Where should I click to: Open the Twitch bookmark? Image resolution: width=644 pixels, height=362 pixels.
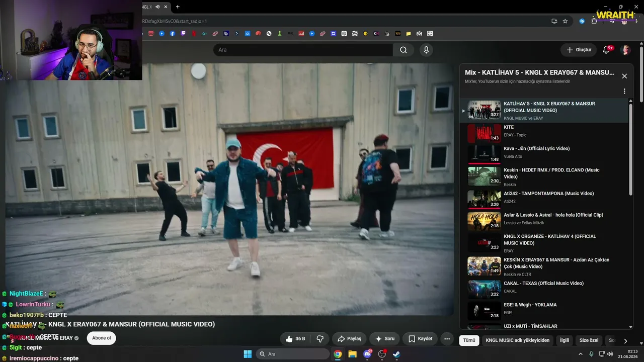[x=183, y=34]
